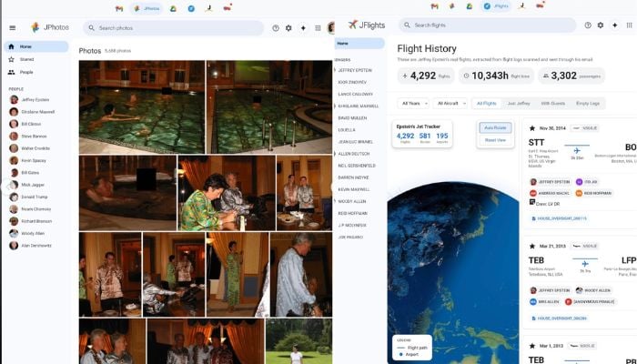
Task: Open the top-left swimming pool photo
Action: [142, 107]
